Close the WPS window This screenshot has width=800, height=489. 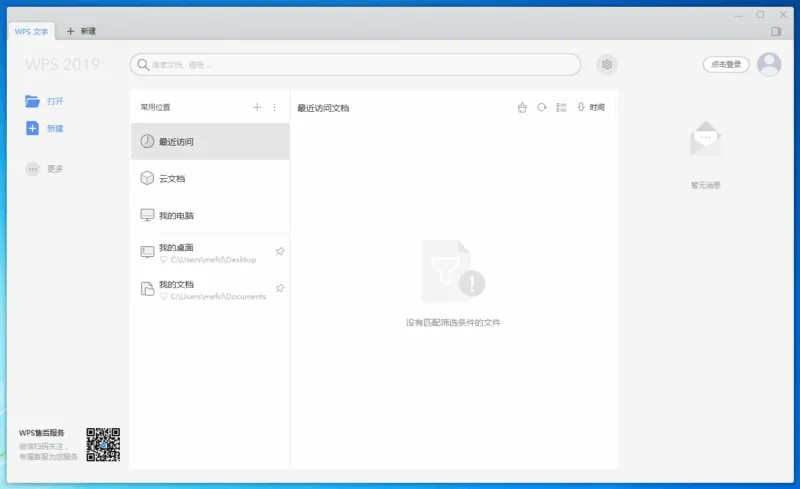point(783,15)
